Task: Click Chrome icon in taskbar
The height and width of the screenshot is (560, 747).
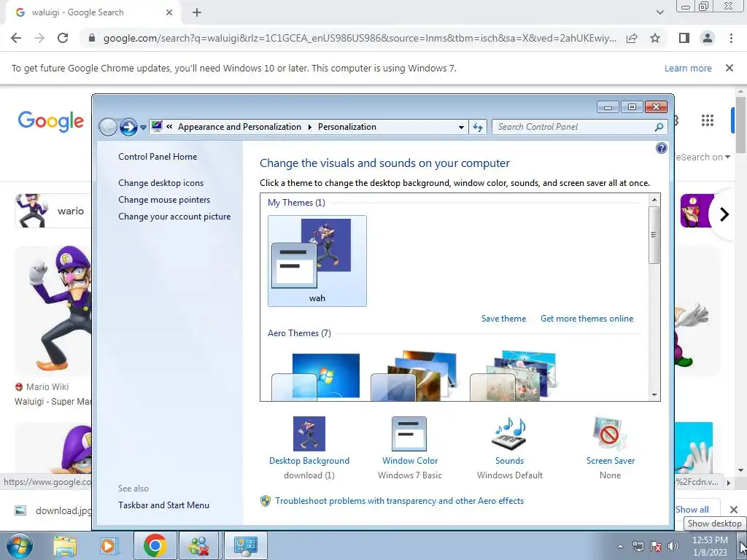Action: (155, 545)
